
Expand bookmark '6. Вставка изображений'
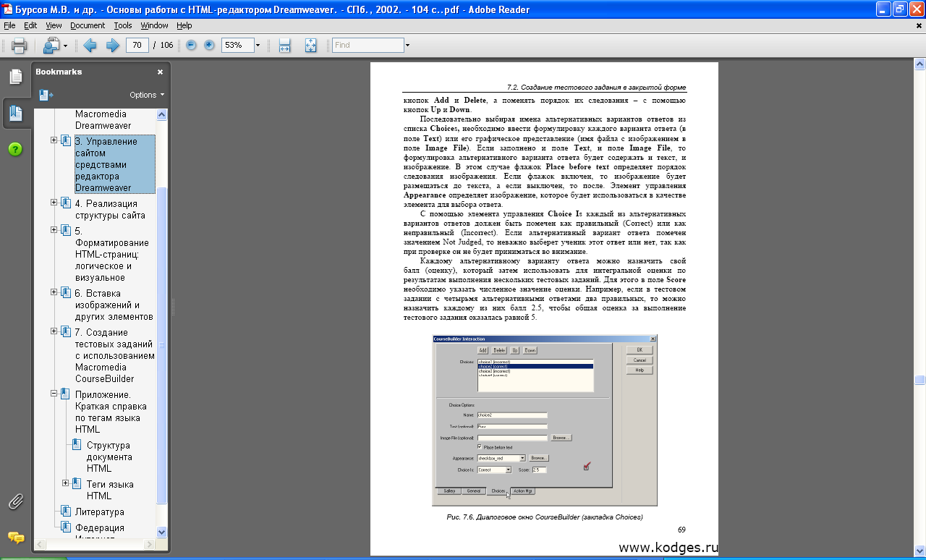coord(54,292)
